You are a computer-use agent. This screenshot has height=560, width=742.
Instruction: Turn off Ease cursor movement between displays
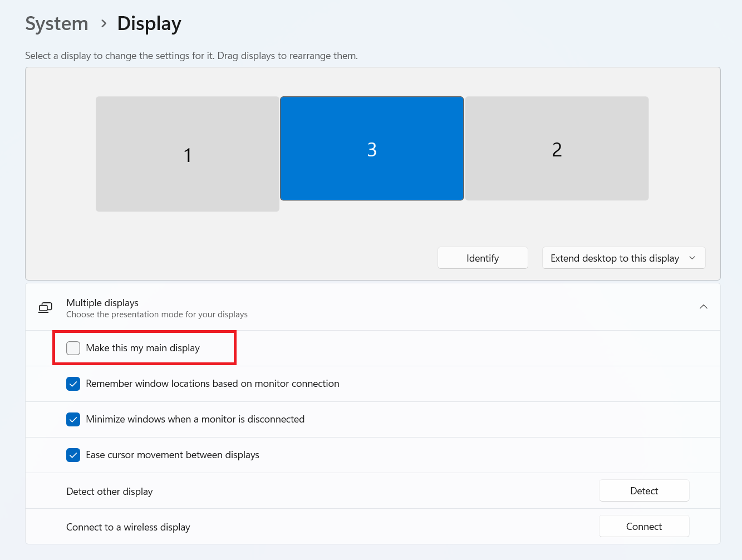73,455
